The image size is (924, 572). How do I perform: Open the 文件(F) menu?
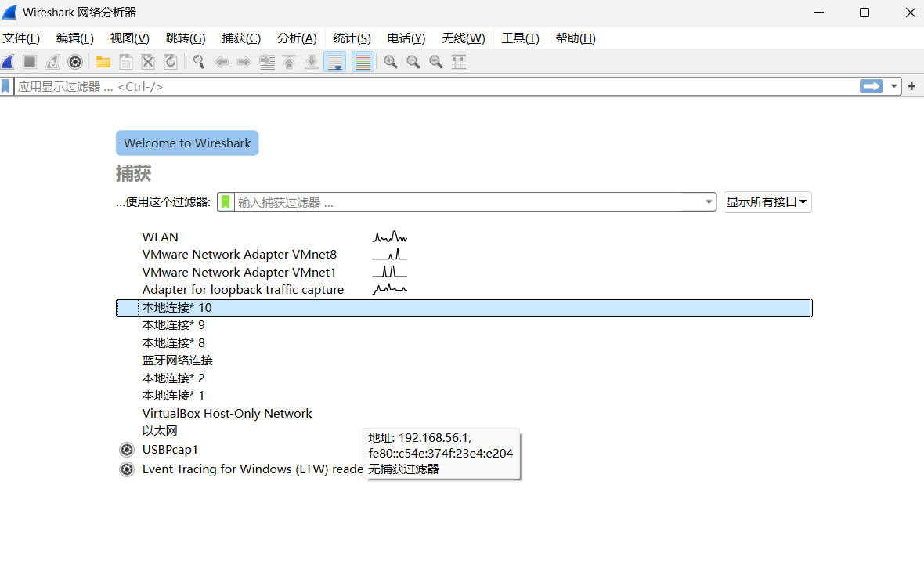21,38
